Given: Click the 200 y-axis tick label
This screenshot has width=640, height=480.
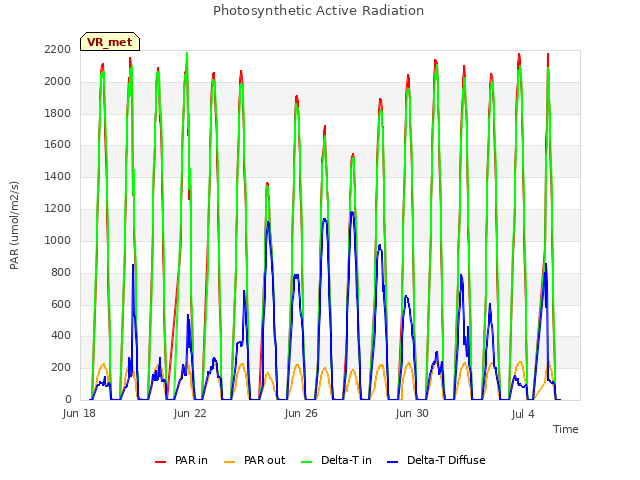Looking at the screenshot, I should pyautogui.click(x=61, y=368).
